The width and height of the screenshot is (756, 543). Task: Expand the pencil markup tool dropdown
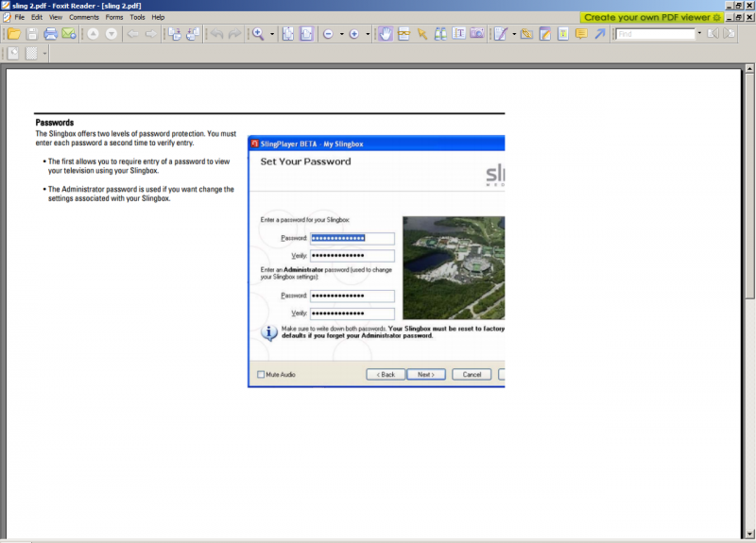point(514,34)
